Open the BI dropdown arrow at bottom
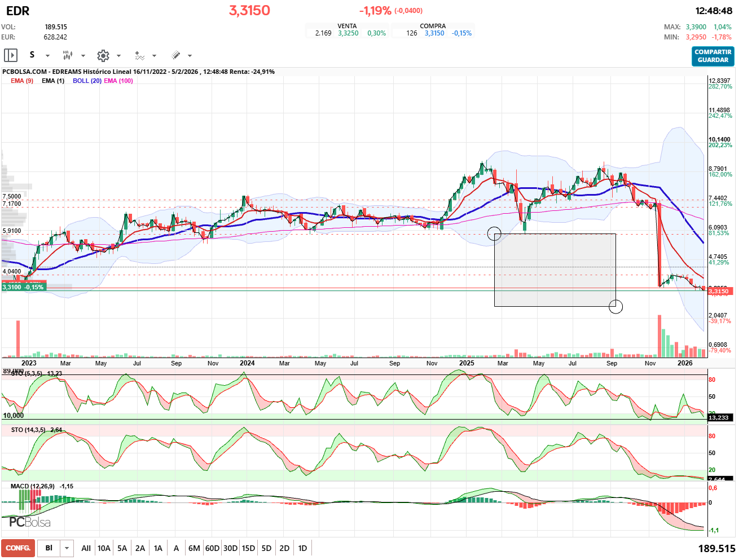743x560 pixels. point(67,548)
